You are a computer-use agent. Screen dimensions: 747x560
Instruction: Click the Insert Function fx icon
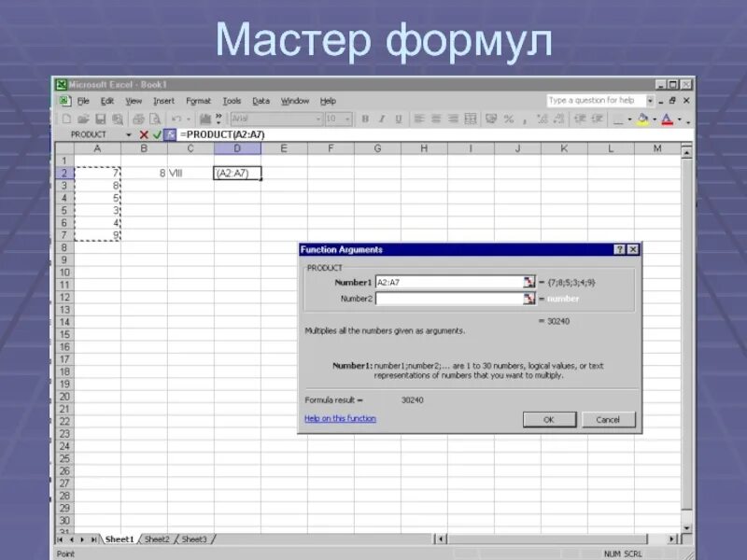coord(170,134)
